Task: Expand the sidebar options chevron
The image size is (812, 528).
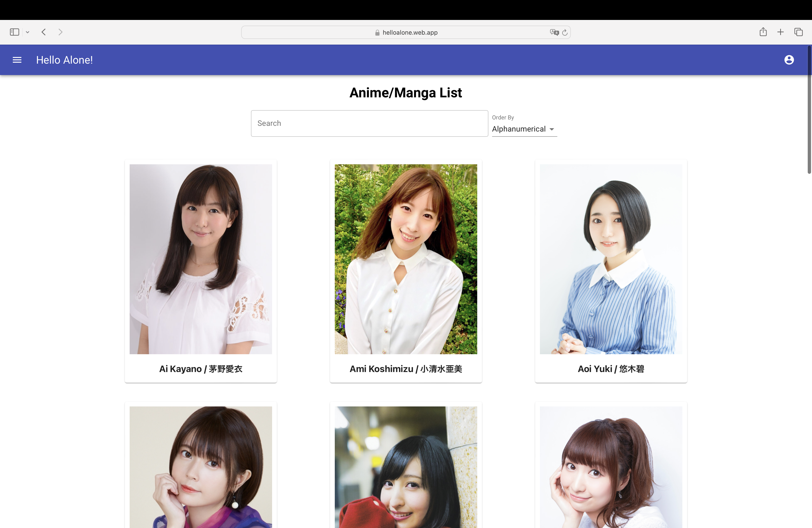Action: tap(28, 32)
